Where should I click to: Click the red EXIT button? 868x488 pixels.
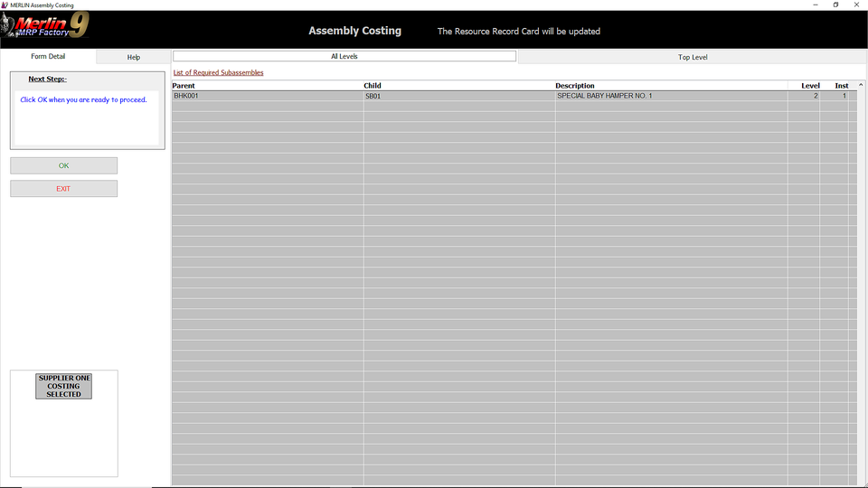pos(63,189)
